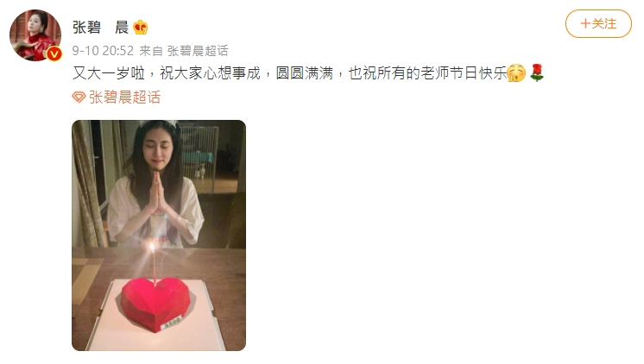644x364 pixels.
Task: Open the birthday photo thumbnail
Action: 159,235
